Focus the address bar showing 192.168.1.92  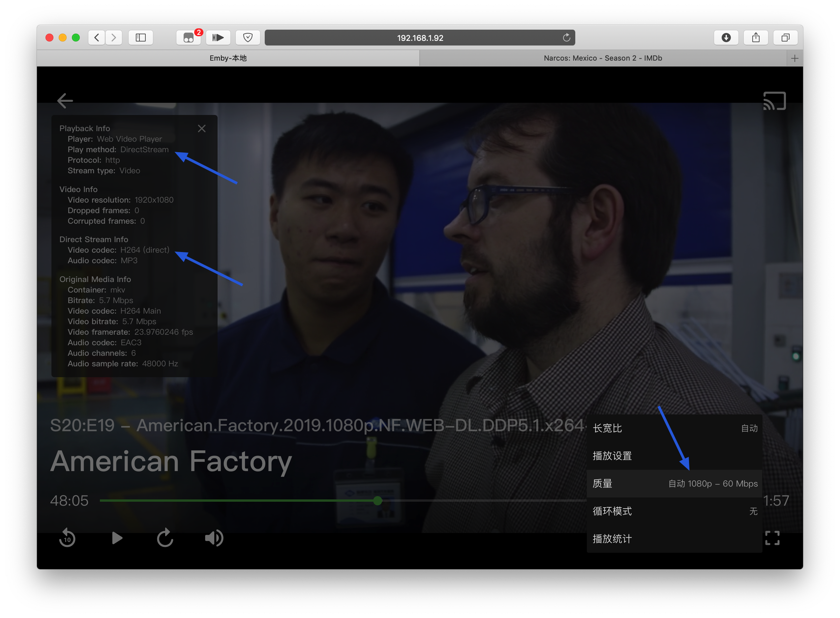(420, 38)
